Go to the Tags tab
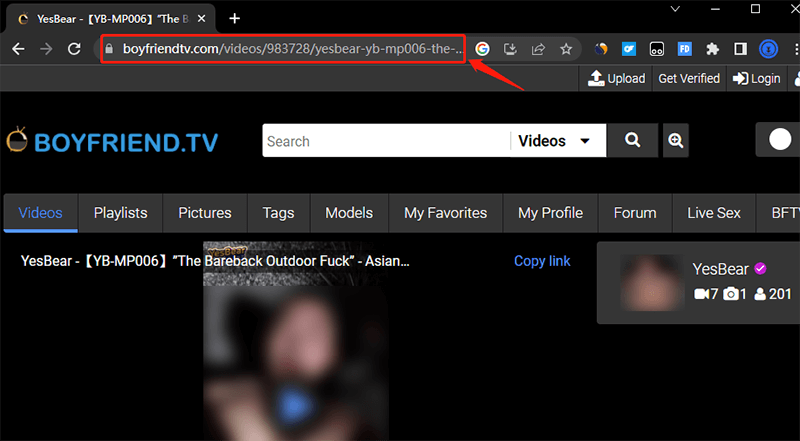 tap(278, 213)
